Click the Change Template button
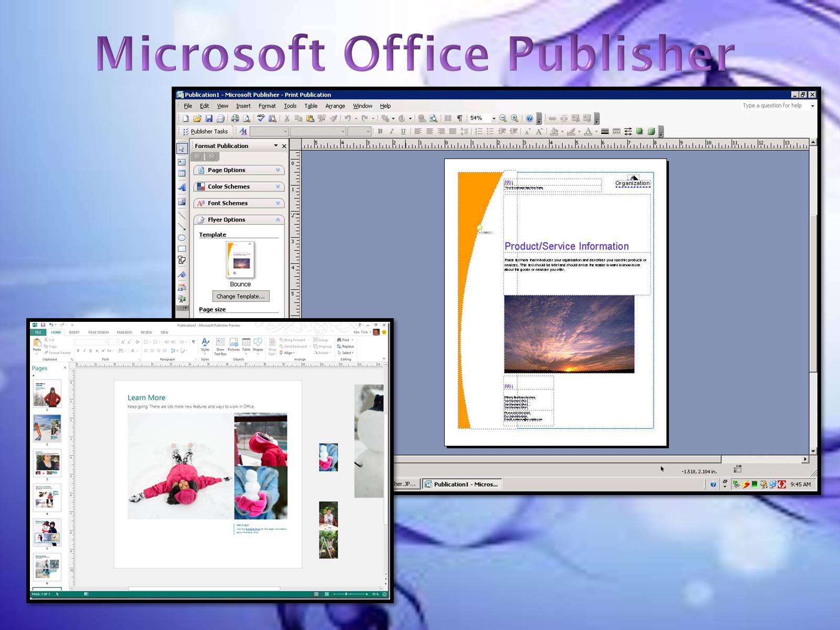This screenshot has height=630, width=840. [240, 296]
